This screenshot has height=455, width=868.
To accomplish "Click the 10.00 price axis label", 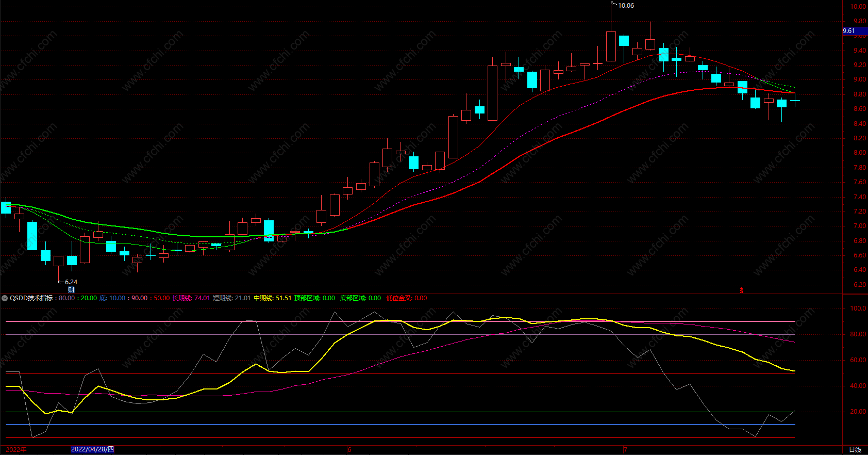I will pyautogui.click(x=858, y=7).
